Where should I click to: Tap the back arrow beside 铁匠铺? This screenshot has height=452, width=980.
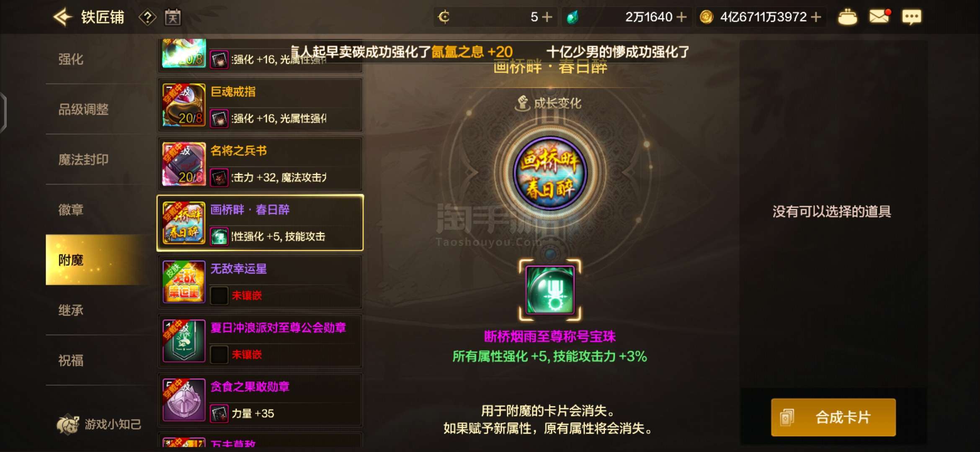pyautogui.click(x=63, y=17)
